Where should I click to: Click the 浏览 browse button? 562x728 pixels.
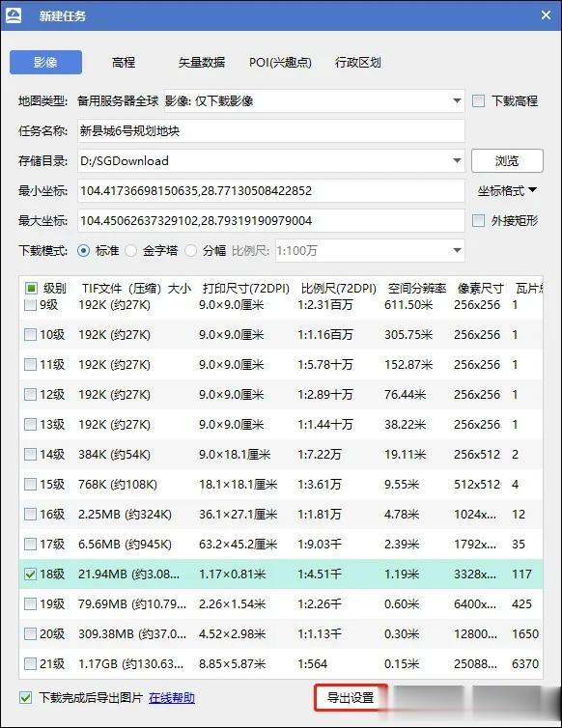coord(507,160)
